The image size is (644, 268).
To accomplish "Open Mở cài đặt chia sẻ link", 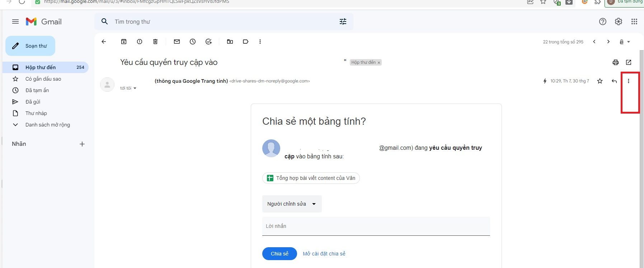I will 324,254.
